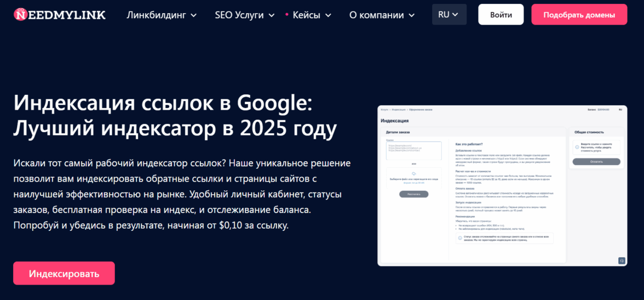Viewport: 644px width, 300px height.
Task: Click the Индексировать button
Action: pos(64,273)
